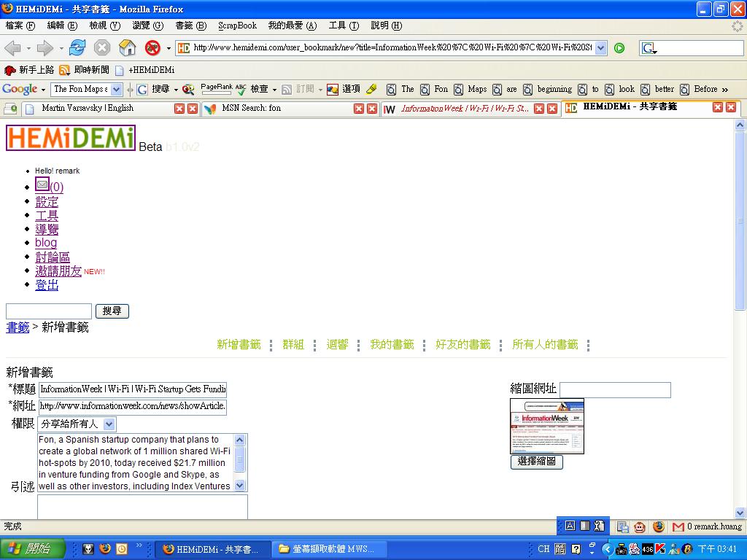The height and width of the screenshot is (560, 747).
Task: Click the help question mark tray icon
Action: [576, 549]
